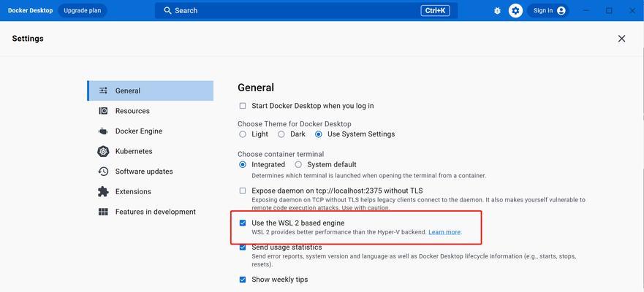Image resolution: width=644 pixels, height=292 pixels.
Task: Open the General settings tab
Action: [x=151, y=91]
